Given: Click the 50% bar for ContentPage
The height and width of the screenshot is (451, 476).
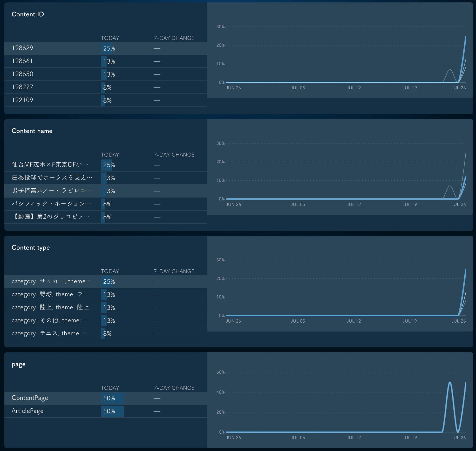Looking at the screenshot, I should 112,398.
